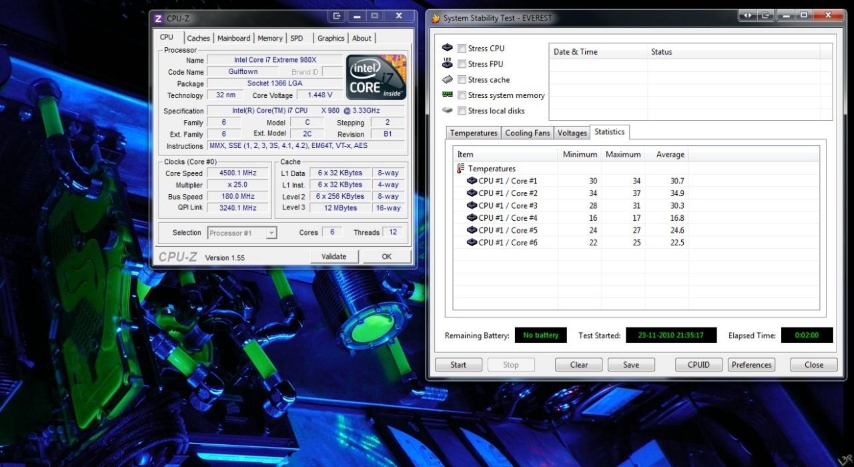Click the Item column header
854x467 pixels.
click(x=505, y=154)
